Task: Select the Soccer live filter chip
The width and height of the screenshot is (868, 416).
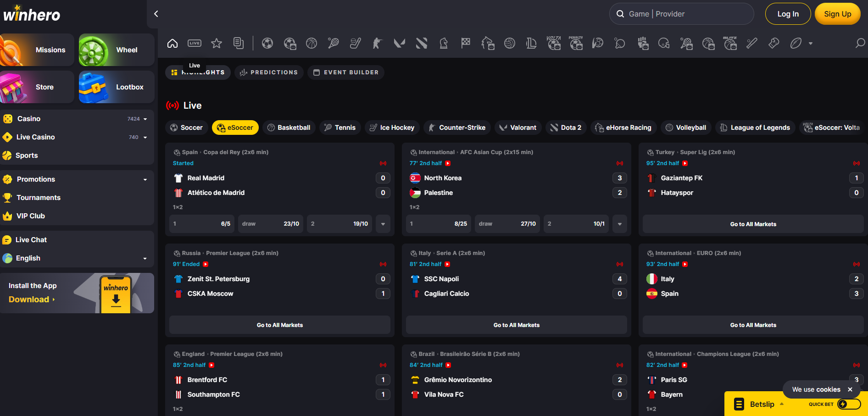Action: (x=186, y=128)
